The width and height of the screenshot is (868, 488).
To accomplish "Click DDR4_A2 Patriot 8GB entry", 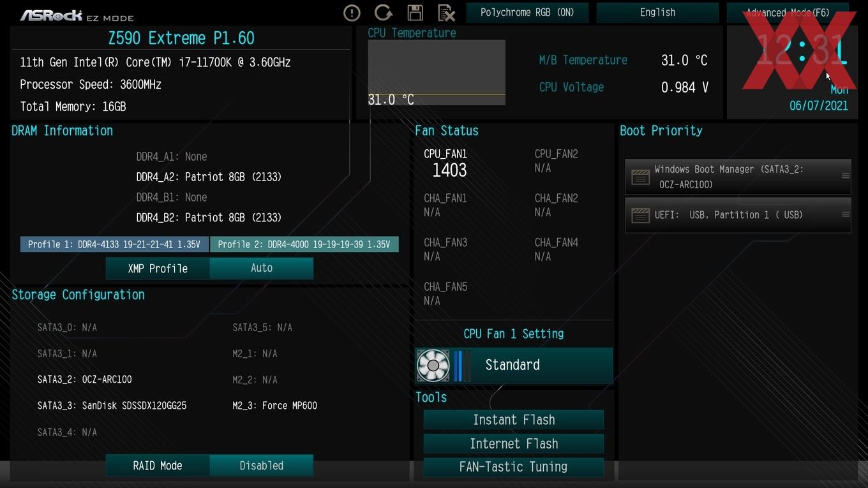I will click(x=209, y=177).
